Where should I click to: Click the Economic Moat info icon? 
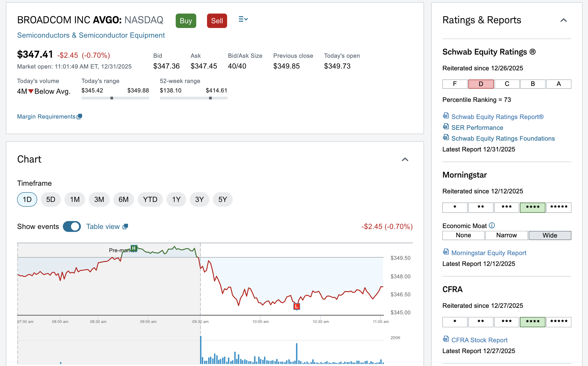(492, 225)
